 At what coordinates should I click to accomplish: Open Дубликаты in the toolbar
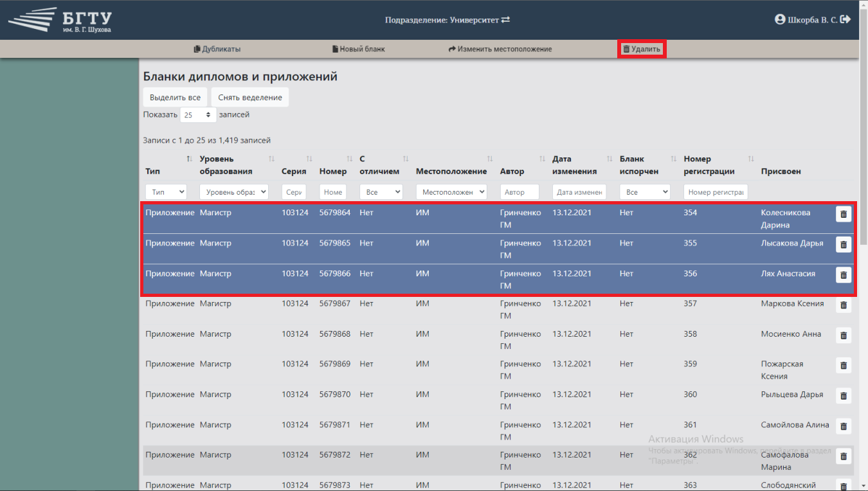[x=217, y=49]
